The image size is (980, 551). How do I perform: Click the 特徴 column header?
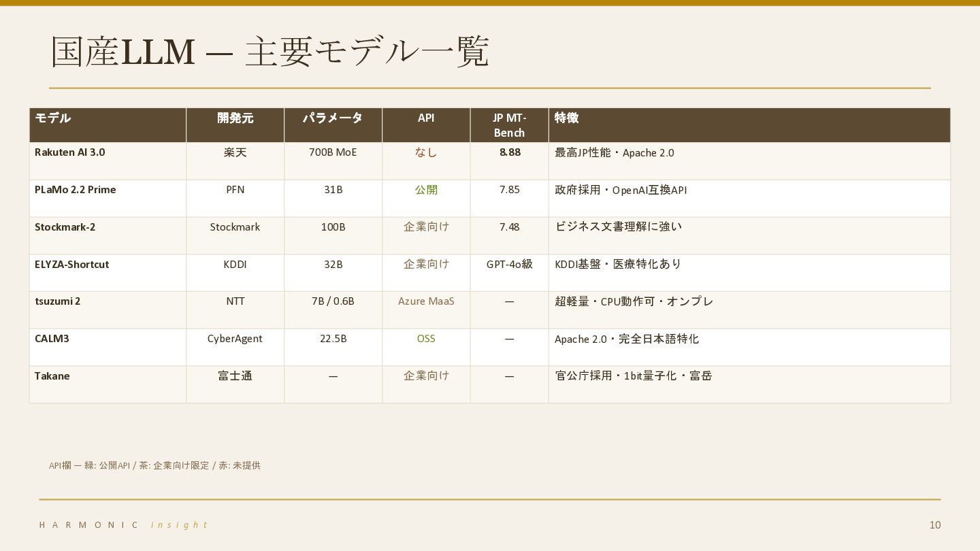point(749,125)
